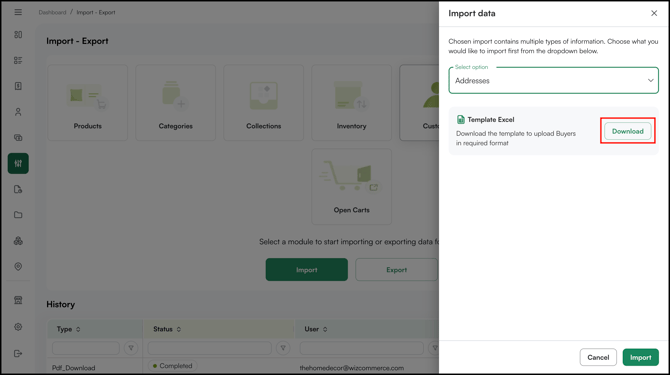Image resolution: width=670 pixels, height=375 pixels.
Task: Click the Pdf_Download type cell
Action: 73,368
